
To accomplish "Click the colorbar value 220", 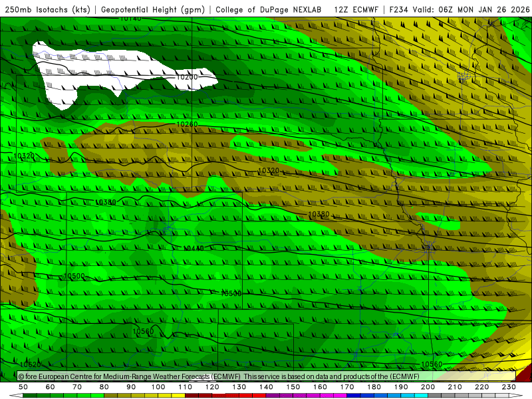I will [481, 387].
